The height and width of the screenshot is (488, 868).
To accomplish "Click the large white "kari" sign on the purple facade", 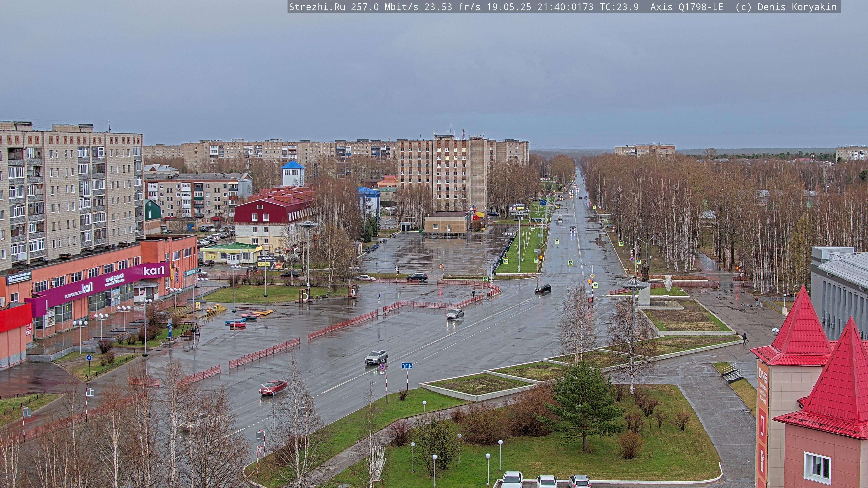I will click(154, 270).
